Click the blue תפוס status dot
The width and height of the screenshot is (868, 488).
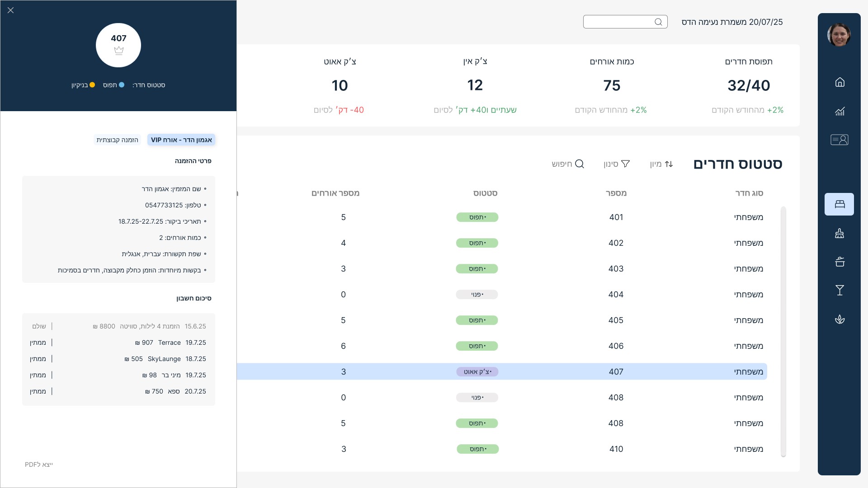[122, 85]
